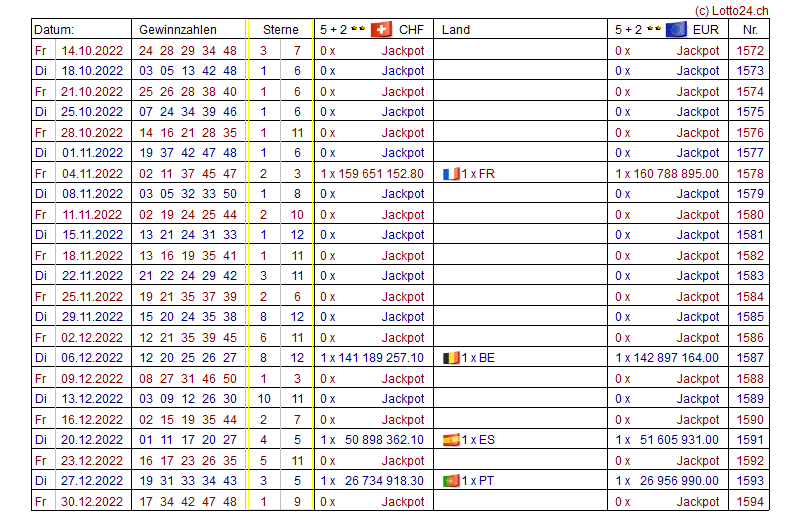
Task: Click the Swiss flag icon beside CHF
Action: point(381,29)
